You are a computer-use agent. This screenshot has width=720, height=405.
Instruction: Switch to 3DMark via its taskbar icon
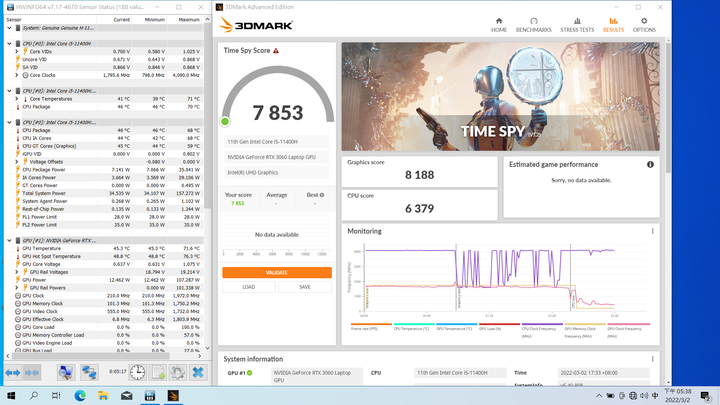click(173, 395)
